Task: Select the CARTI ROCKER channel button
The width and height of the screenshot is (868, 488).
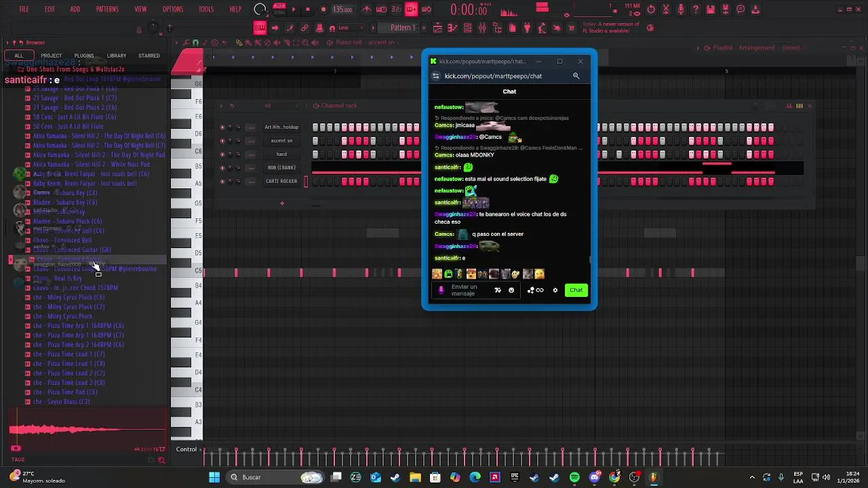Action: click(x=281, y=182)
